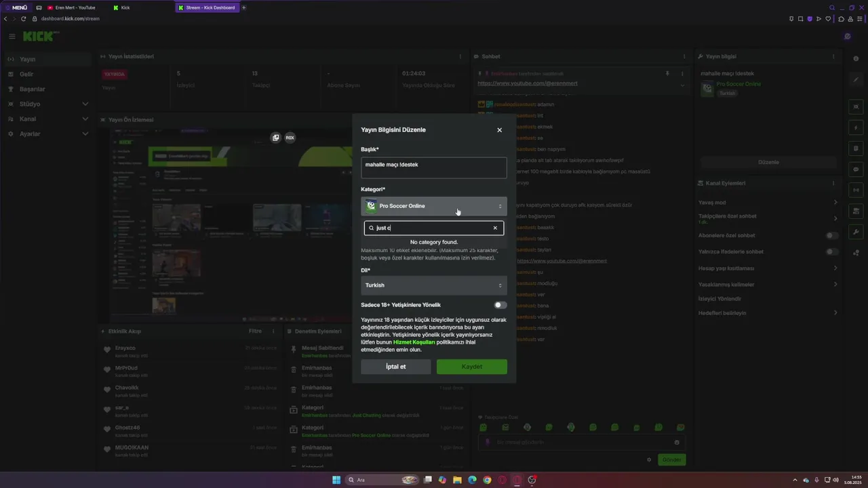Open File Explorer from the taskbar

coord(457,480)
